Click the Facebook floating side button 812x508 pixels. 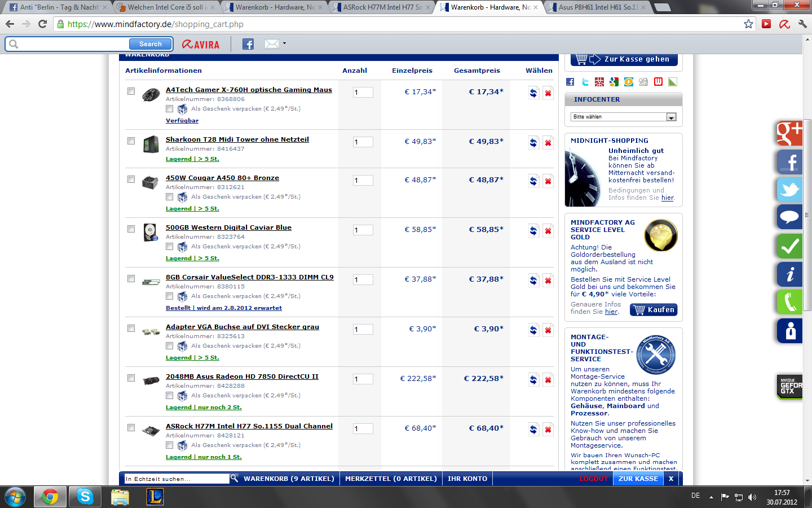tap(789, 162)
